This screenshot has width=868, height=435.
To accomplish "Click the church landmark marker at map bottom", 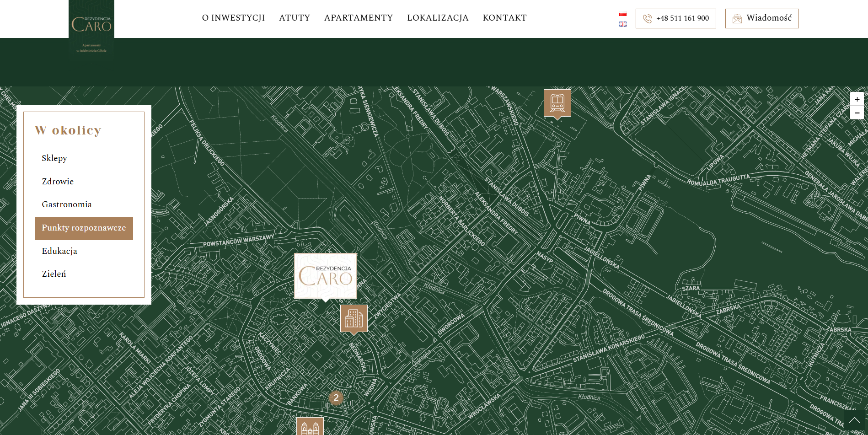I will (310, 426).
